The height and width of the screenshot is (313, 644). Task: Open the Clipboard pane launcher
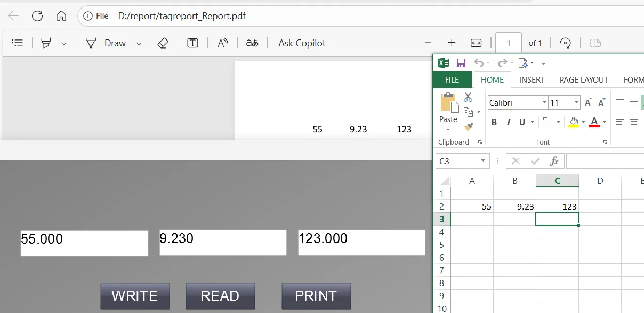tap(480, 142)
